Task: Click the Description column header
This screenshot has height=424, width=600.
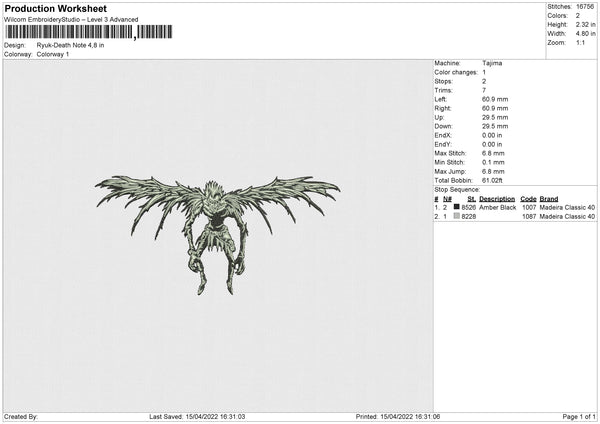Action: (497, 199)
